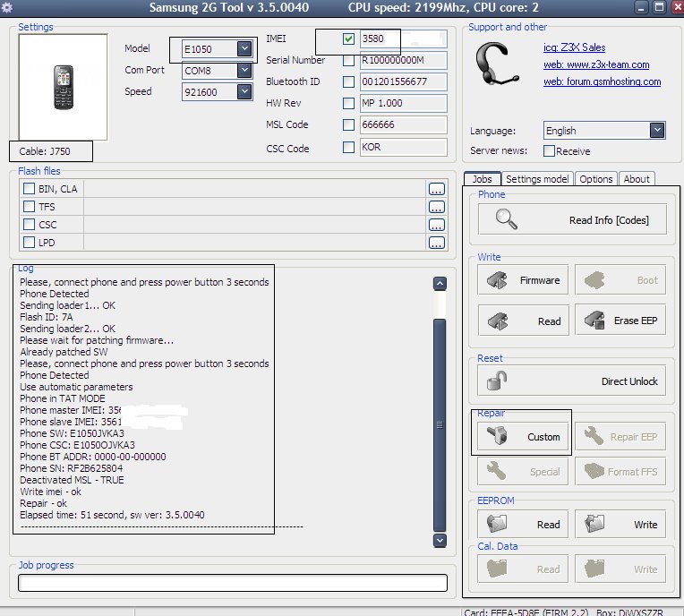Uncheck the IMEI checkbox
The image size is (684, 616).
348,38
